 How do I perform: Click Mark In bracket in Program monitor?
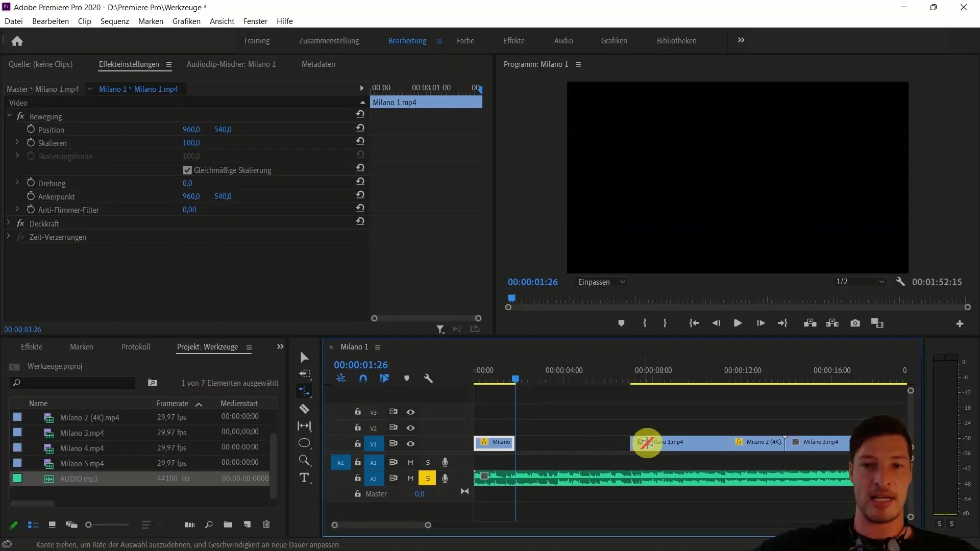point(645,323)
